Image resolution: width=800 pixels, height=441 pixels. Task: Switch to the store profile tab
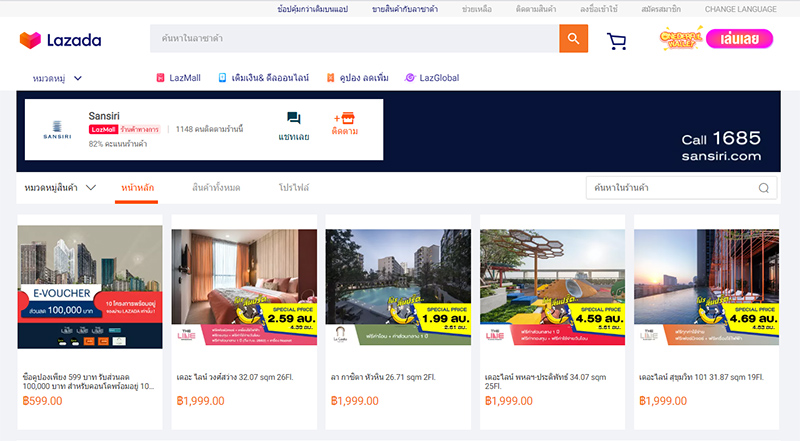coord(294,187)
